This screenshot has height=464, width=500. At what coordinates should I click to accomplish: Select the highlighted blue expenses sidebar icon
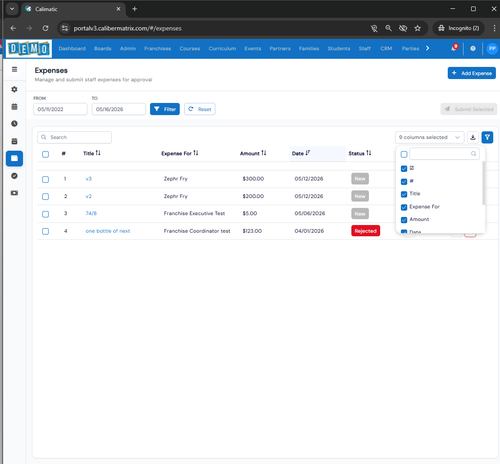(x=14, y=158)
